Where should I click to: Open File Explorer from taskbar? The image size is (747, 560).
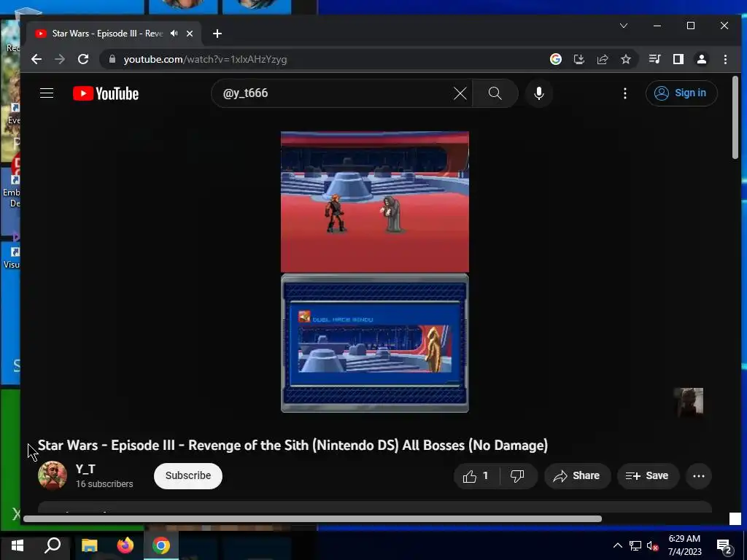[89, 545]
